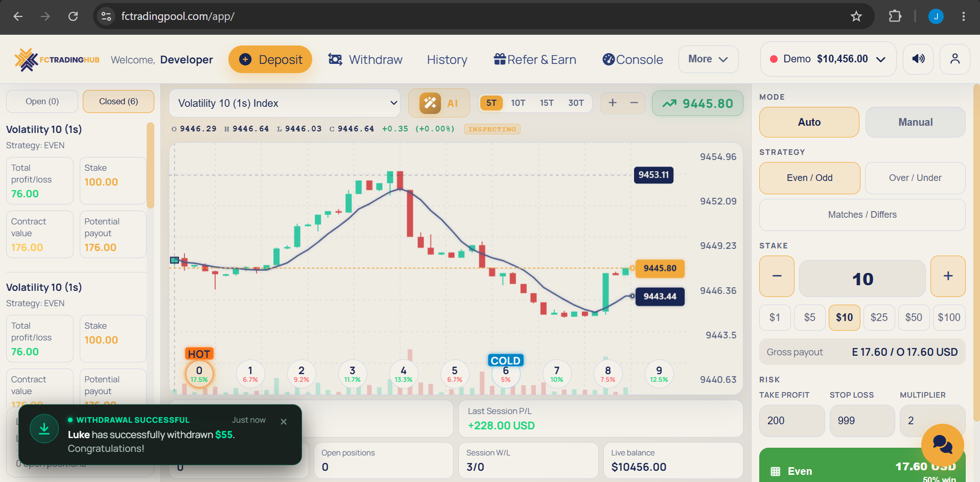This screenshot has width=980, height=482.
Task: Expand the Demo account balance dropdown
Action: [x=828, y=59]
